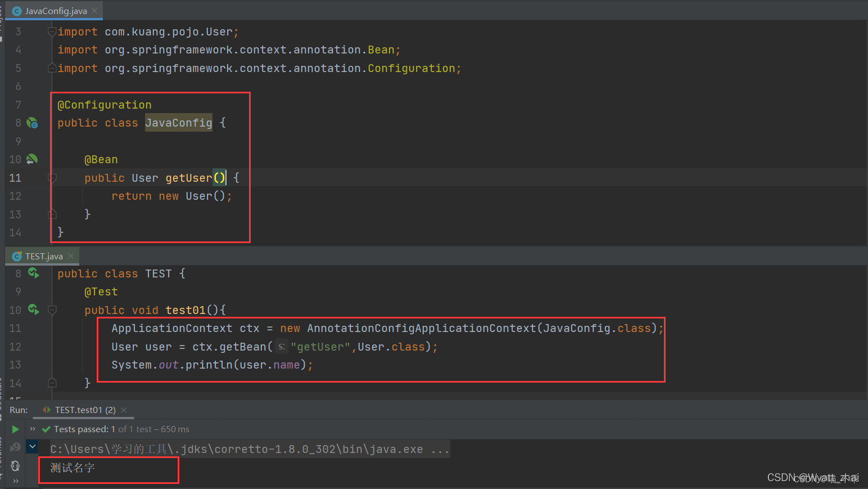Click the @Bean annotation

(101, 160)
